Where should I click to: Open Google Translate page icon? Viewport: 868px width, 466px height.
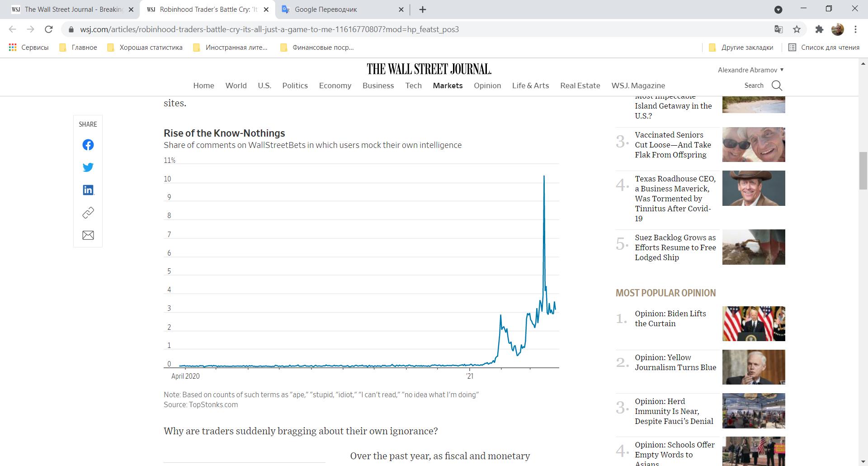pyautogui.click(x=778, y=29)
